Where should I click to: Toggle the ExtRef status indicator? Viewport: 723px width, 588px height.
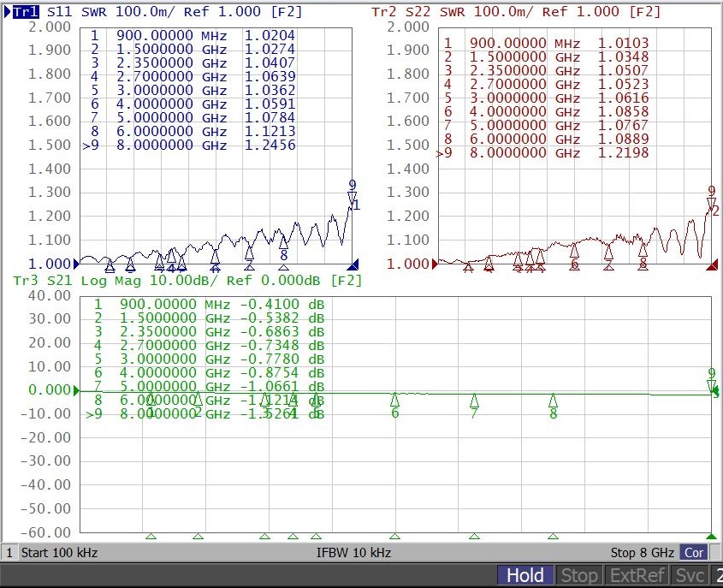click(x=636, y=576)
